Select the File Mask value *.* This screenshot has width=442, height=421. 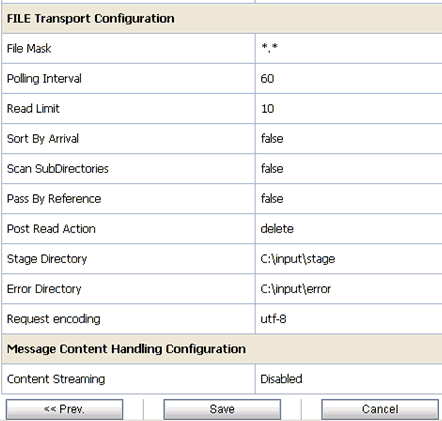[270, 48]
